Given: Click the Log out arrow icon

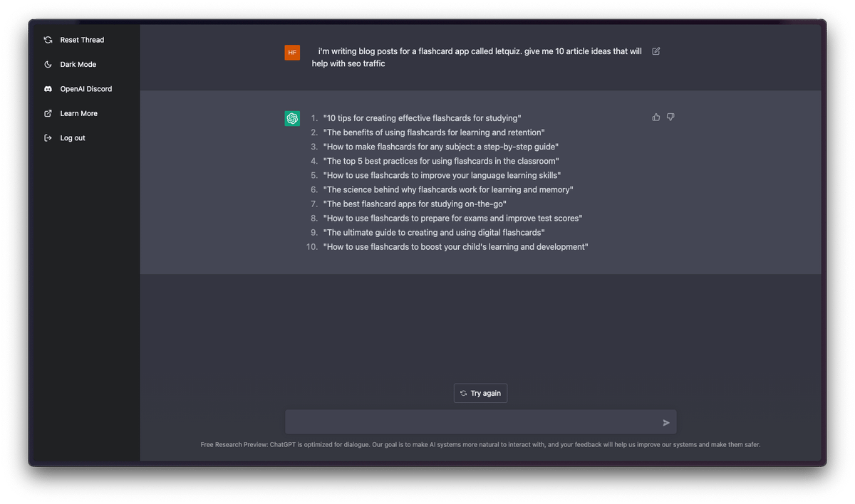Looking at the screenshot, I should tap(48, 138).
